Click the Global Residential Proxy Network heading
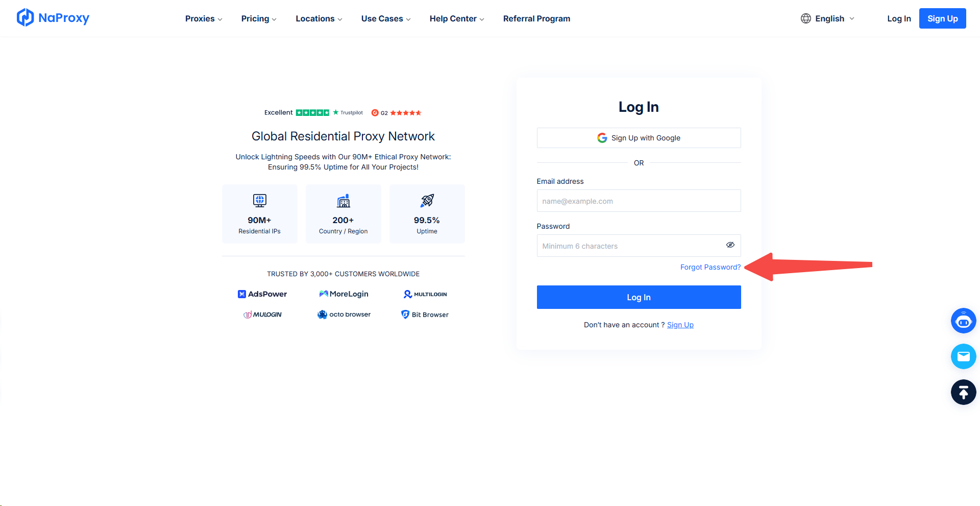The image size is (980, 506). pos(343,136)
